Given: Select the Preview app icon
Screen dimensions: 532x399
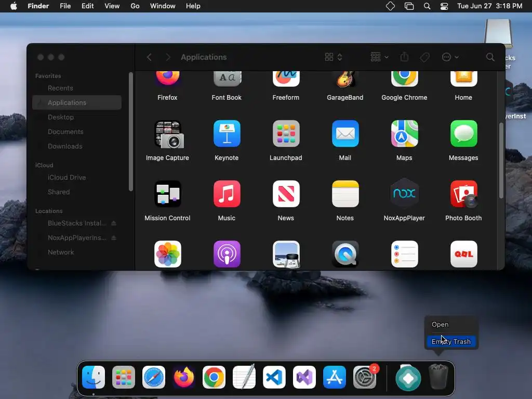Looking at the screenshot, I should (x=286, y=254).
